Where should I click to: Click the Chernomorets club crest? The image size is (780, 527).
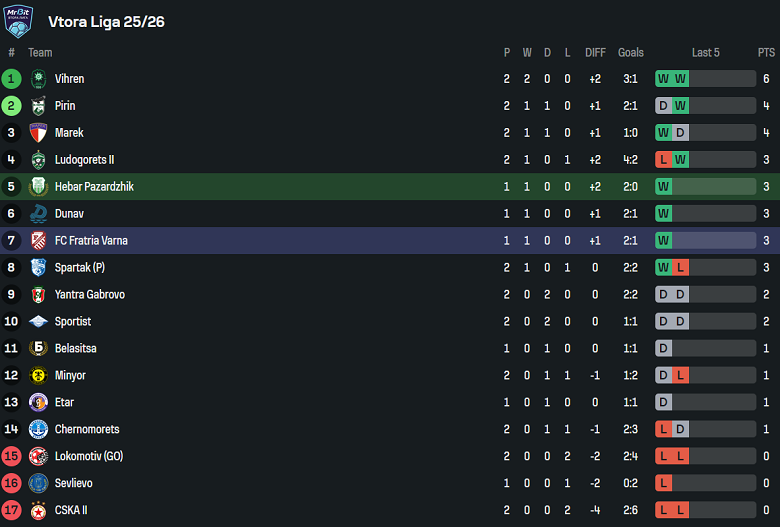(x=38, y=430)
